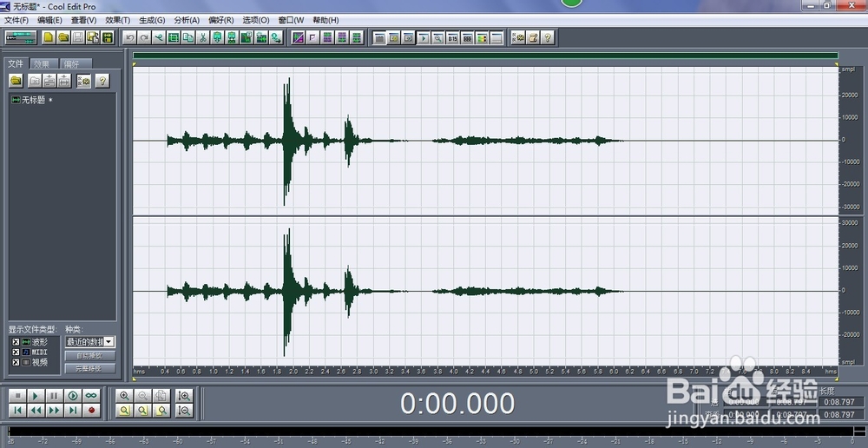Click the 0:15 time display icon in toolbar
Screen dimensions: 868x448
click(x=453, y=37)
